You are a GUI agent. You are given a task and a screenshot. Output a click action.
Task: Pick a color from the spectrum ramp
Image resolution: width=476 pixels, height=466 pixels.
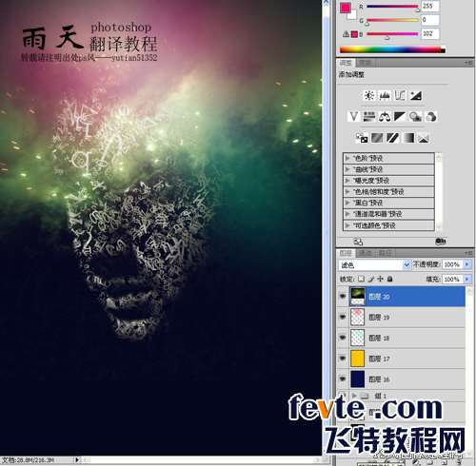pyautogui.click(x=392, y=49)
